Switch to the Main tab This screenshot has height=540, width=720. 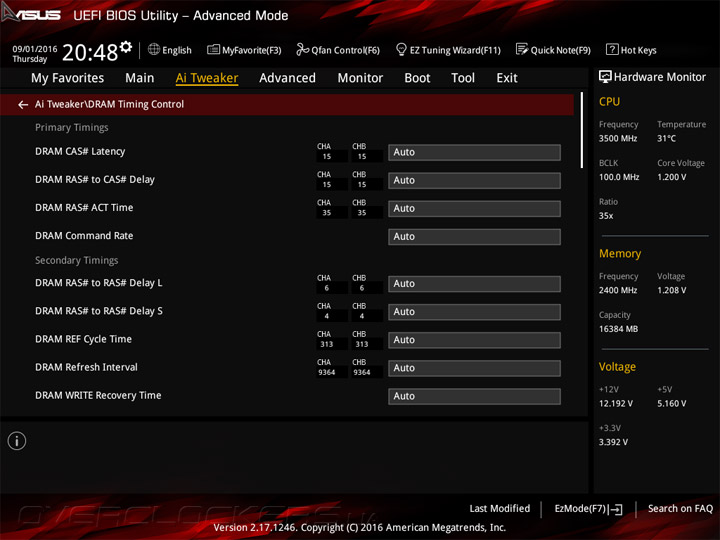pos(140,78)
